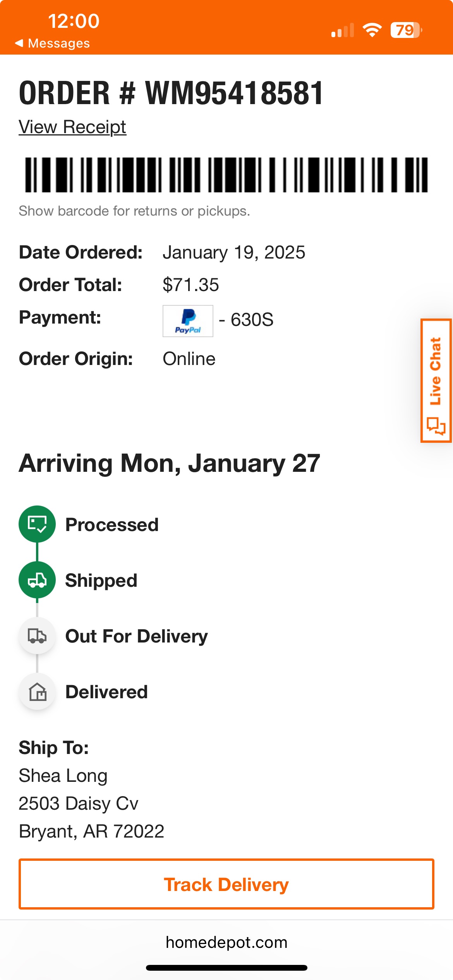Tap the Live Chat speech bubble icon
The image size is (453, 980).
(436, 426)
